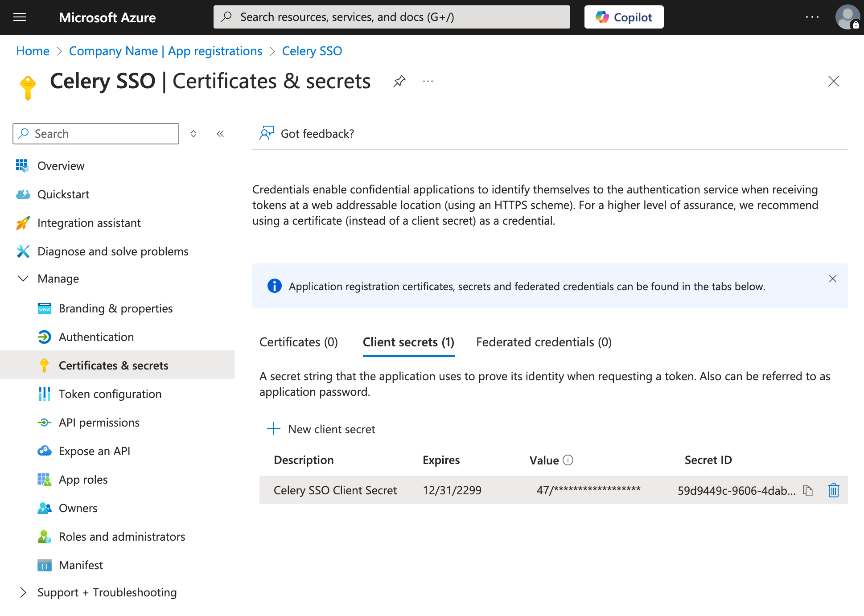Open the hamburger portal menu

pos(20,17)
